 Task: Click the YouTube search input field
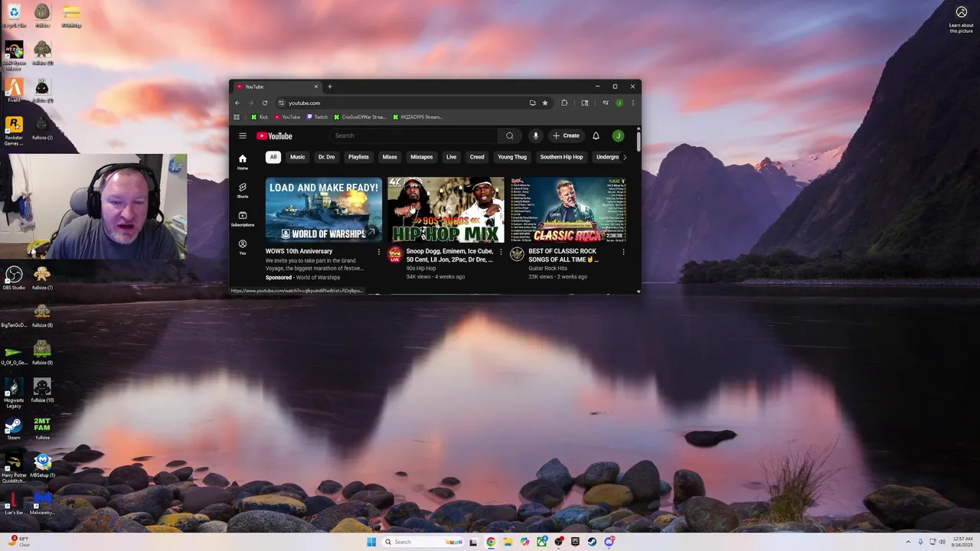tap(413, 135)
